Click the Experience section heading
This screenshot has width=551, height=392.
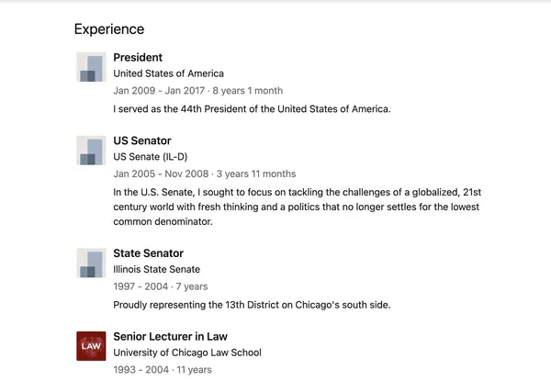[x=109, y=29]
